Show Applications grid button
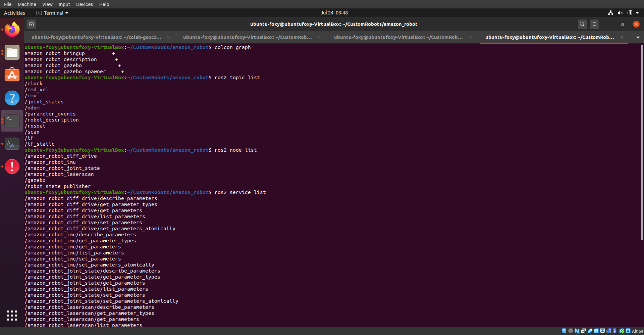Image resolution: width=644 pixels, height=335 pixels. [12, 315]
